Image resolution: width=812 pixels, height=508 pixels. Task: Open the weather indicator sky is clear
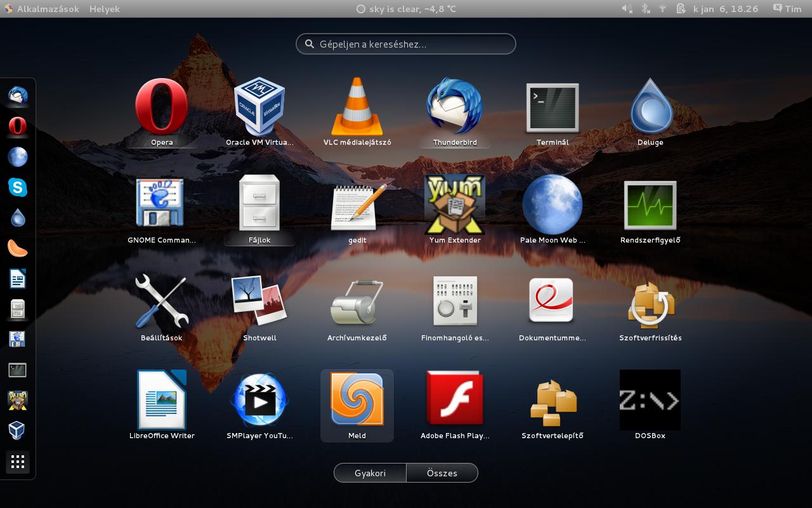[x=406, y=9]
